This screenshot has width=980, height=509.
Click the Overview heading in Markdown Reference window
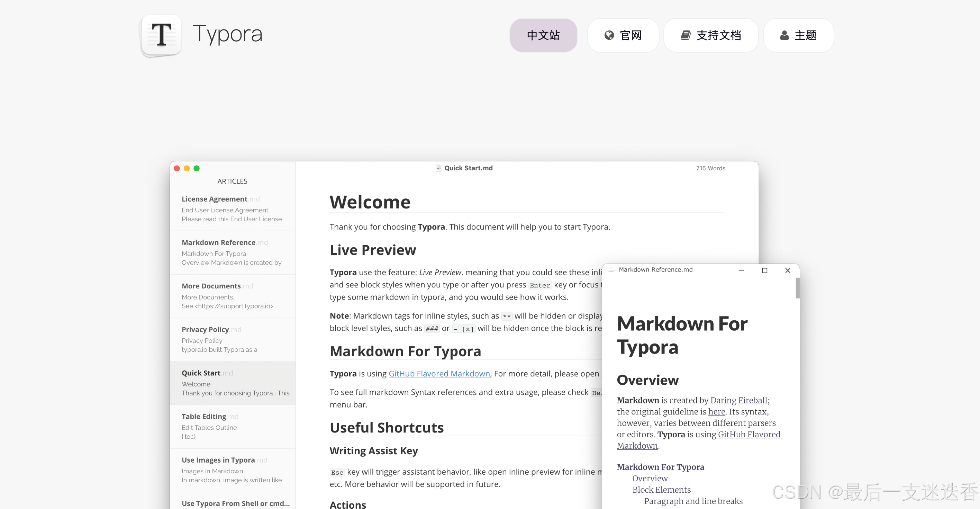click(x=647, y=380)
